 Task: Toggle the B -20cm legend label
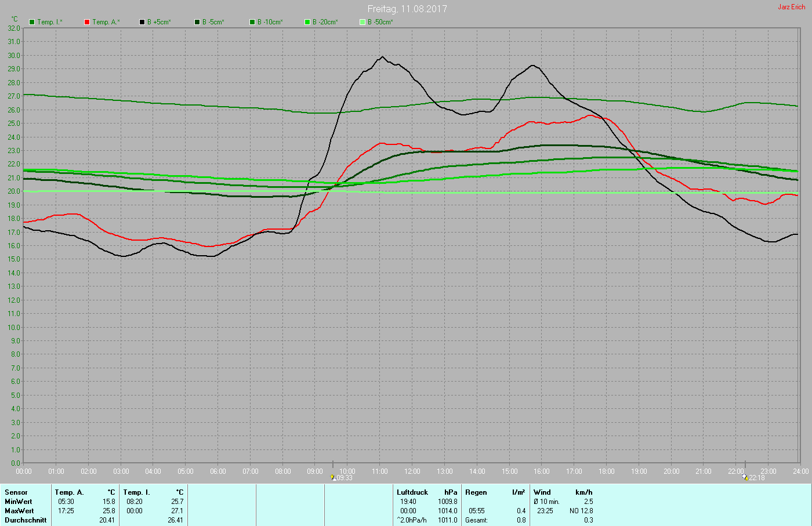(x=325, y=22)
